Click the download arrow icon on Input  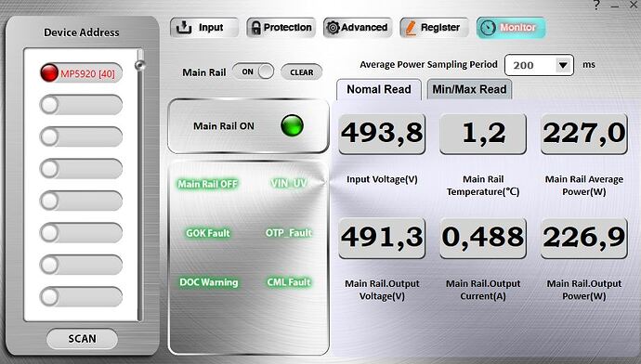coord(184,27)
